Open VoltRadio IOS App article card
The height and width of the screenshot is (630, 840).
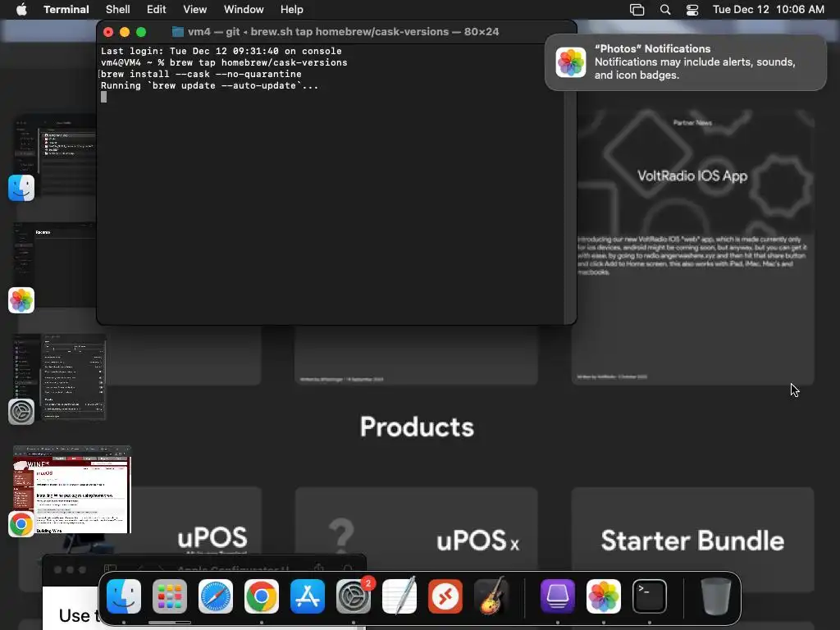pyautogui.click(x=692, y=246)
